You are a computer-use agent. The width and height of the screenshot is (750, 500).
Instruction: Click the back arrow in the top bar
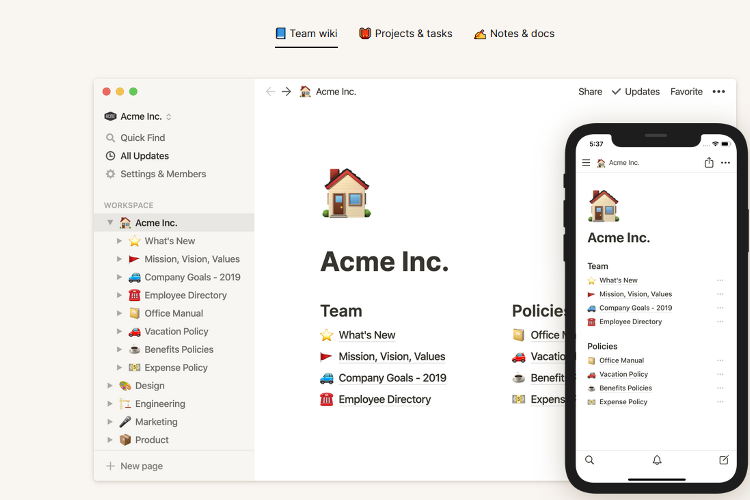[270, 91]
